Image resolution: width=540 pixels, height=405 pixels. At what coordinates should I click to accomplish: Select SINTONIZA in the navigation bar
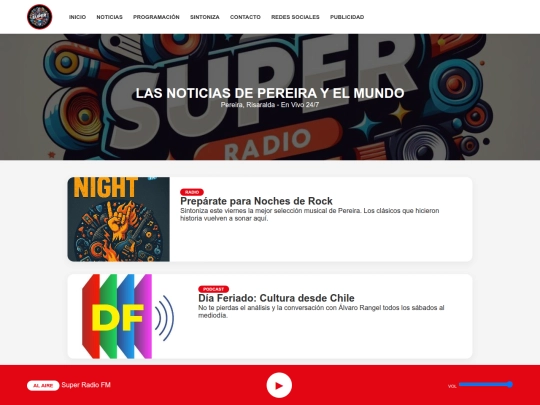click(x=205, y=17)
